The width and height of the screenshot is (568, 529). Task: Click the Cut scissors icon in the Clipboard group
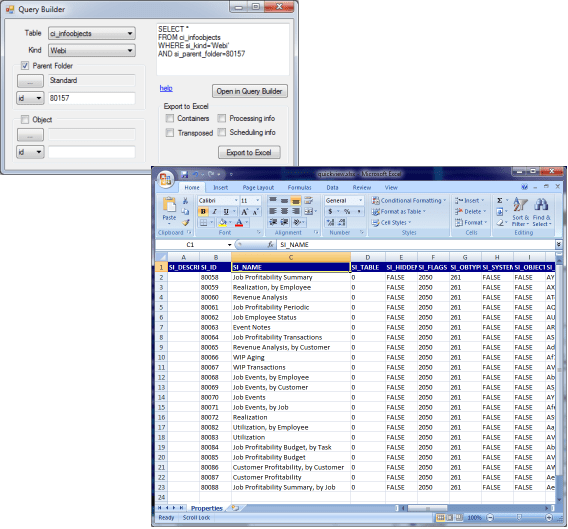[185, 201]
